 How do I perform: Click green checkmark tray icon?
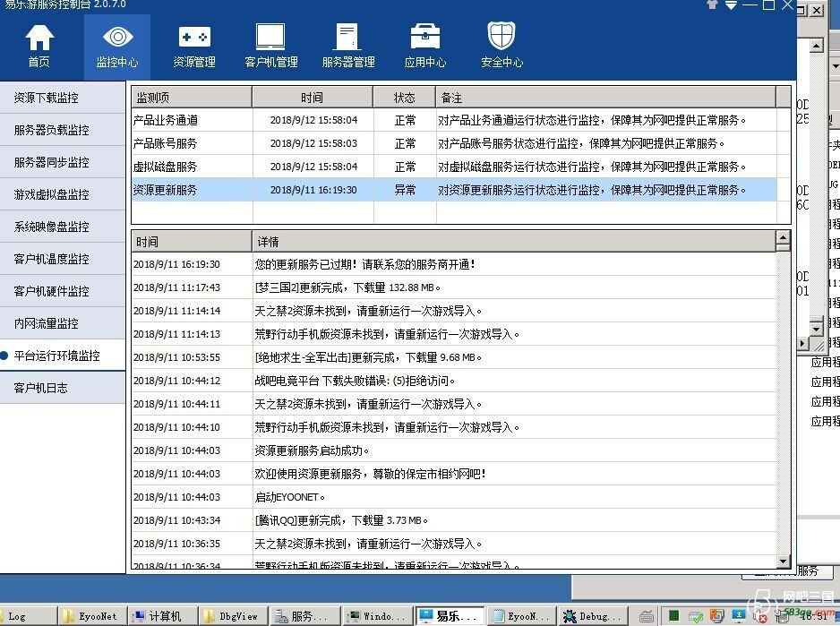pyautogui.click(x=695, y=617)
